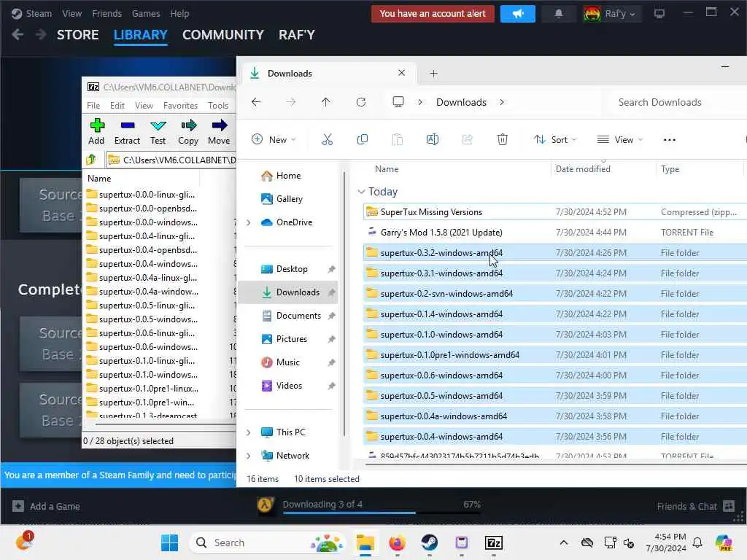Collapse the Today group
The height and width of the screenshot is (560, 747).
click(362, 192)
